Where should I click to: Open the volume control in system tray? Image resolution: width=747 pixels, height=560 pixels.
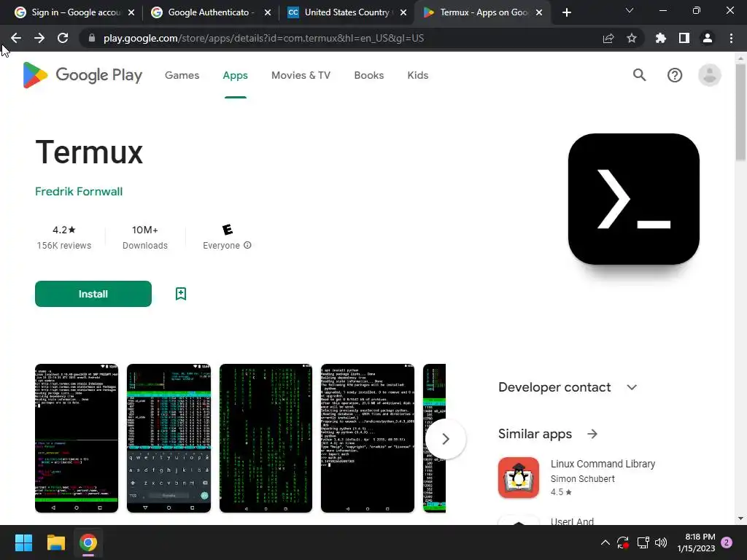pyautogui.click(x=661, y=542)
